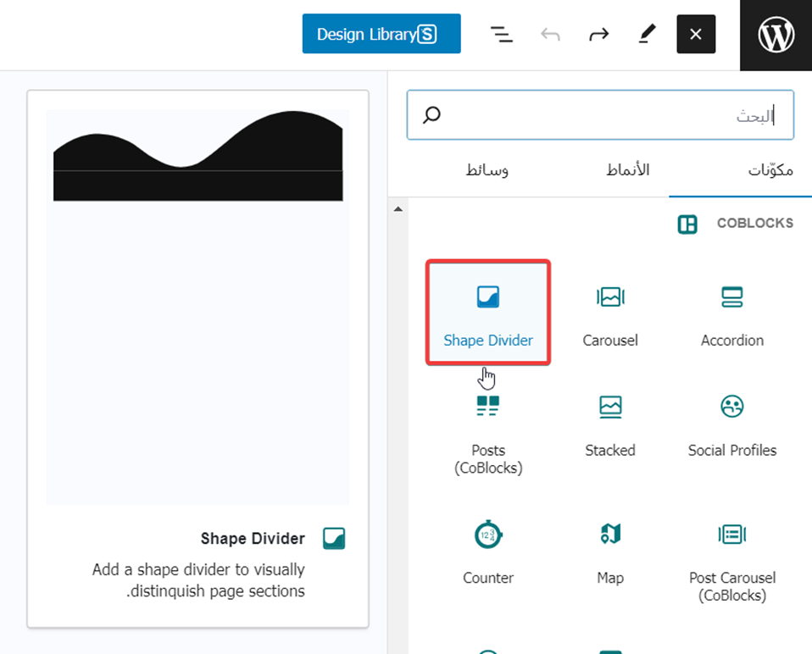This screenshot has width=812, height=654.
Task: Open document overview list view
Action: (x=502, y=35)
